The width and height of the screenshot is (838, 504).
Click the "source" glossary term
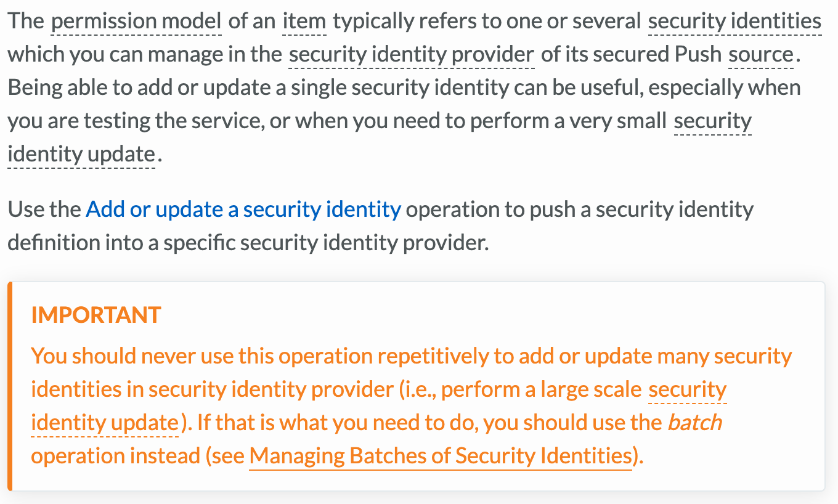coord(761,55)
